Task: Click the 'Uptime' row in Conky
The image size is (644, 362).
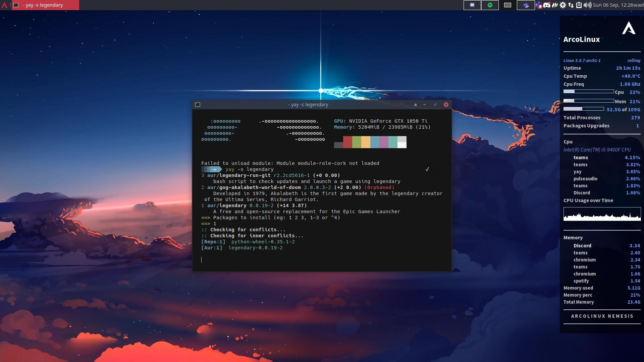Action: pyautogui.click(x=602, y=68)
